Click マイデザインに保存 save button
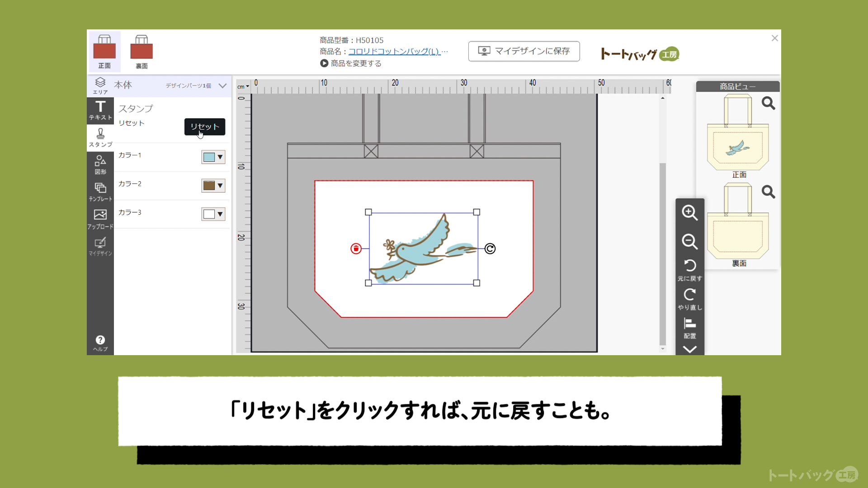The image size is (868, 488). pos(524,51)
